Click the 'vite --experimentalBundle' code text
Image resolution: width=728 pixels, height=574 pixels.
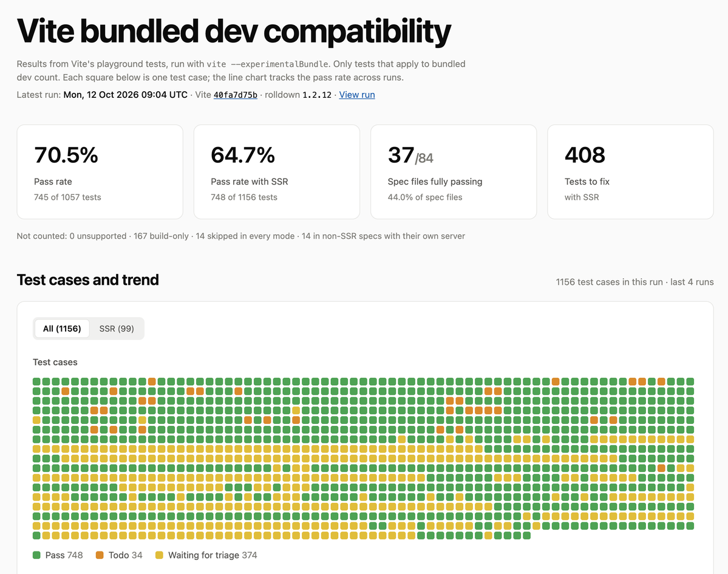(x=267, y=64)
